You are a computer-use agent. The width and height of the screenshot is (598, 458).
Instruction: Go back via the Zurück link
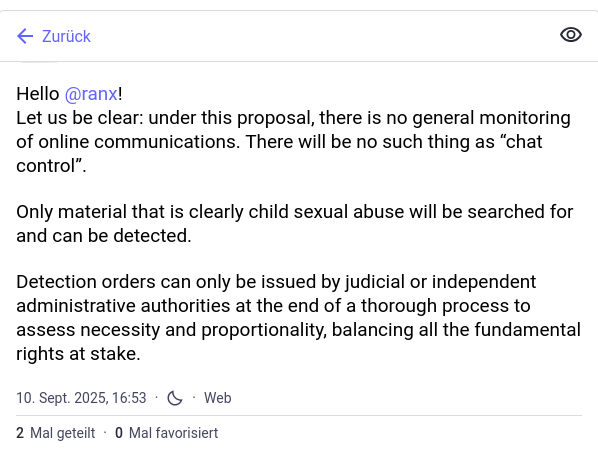pos(54,36)
